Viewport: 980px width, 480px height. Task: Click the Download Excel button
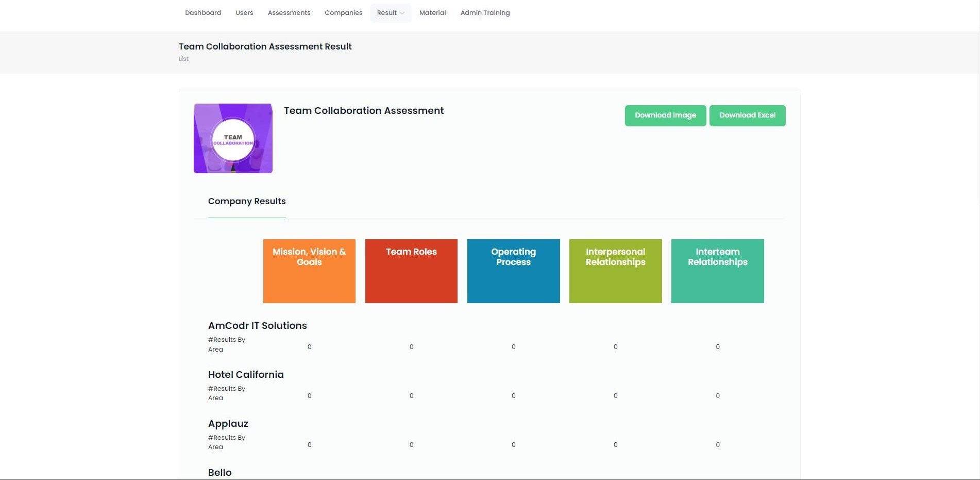click(x=747, y=115)
